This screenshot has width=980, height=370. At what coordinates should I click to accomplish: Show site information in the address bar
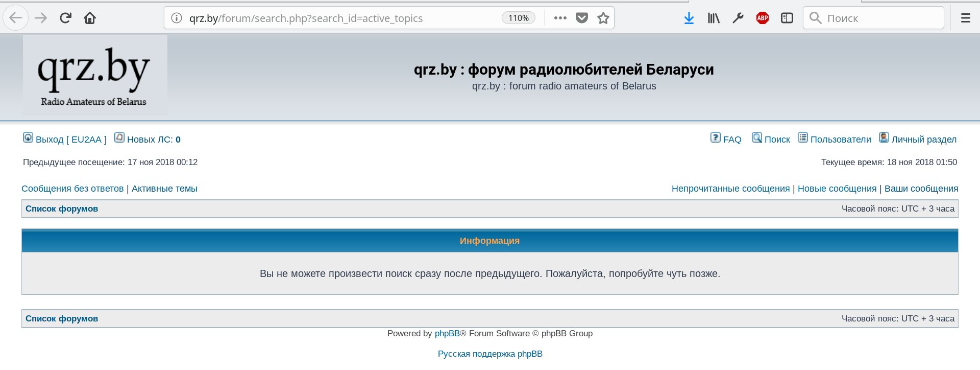tap(177, 18)
